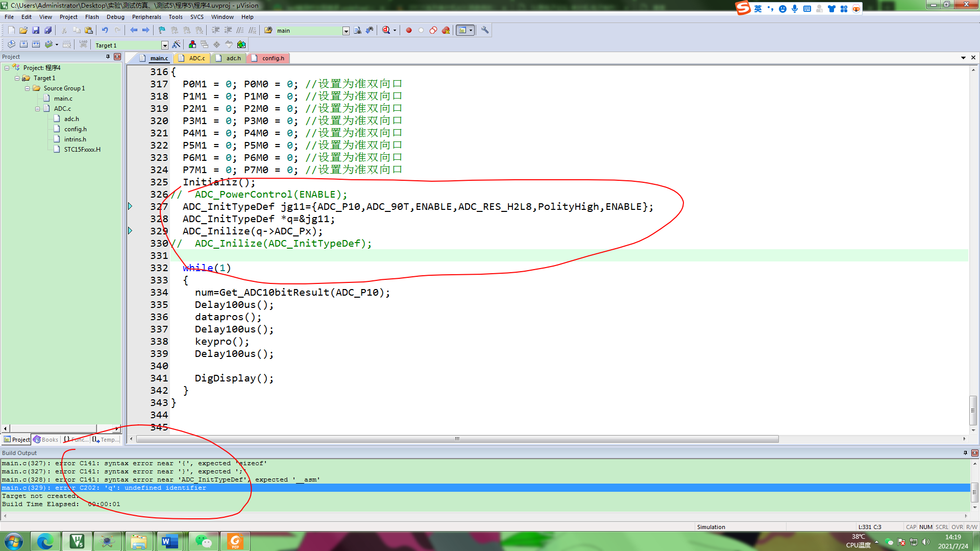The image size is (980, 551).
Task: Open Word from the taskbar
Action: (169, 541)
